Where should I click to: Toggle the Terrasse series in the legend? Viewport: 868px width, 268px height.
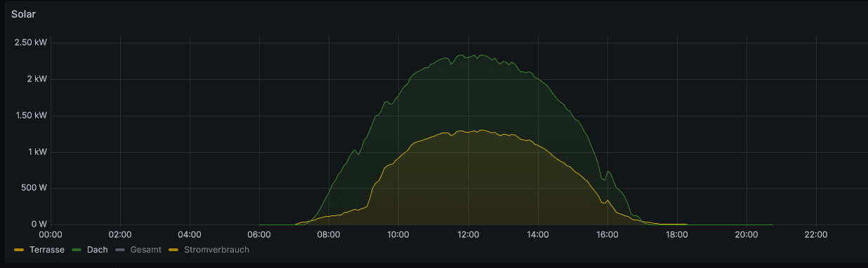[x=47, y=249]
